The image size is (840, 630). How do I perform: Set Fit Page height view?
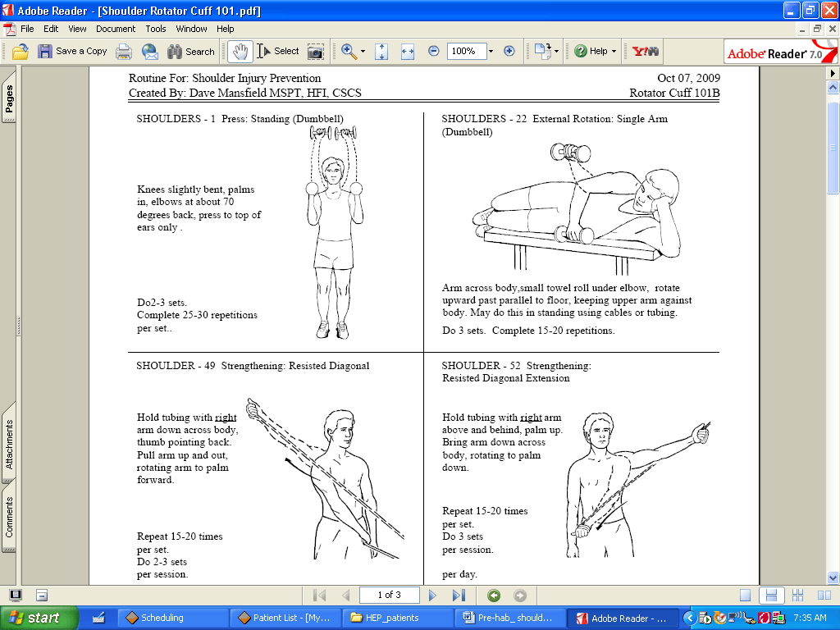coord(381,52)
